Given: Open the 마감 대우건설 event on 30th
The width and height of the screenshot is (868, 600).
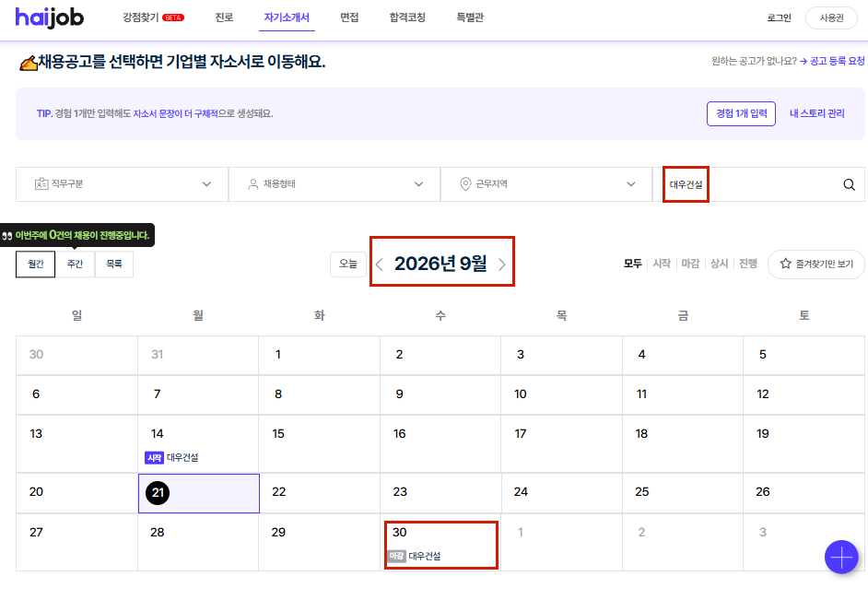Looking at the screenshot, I should [414, 556].
